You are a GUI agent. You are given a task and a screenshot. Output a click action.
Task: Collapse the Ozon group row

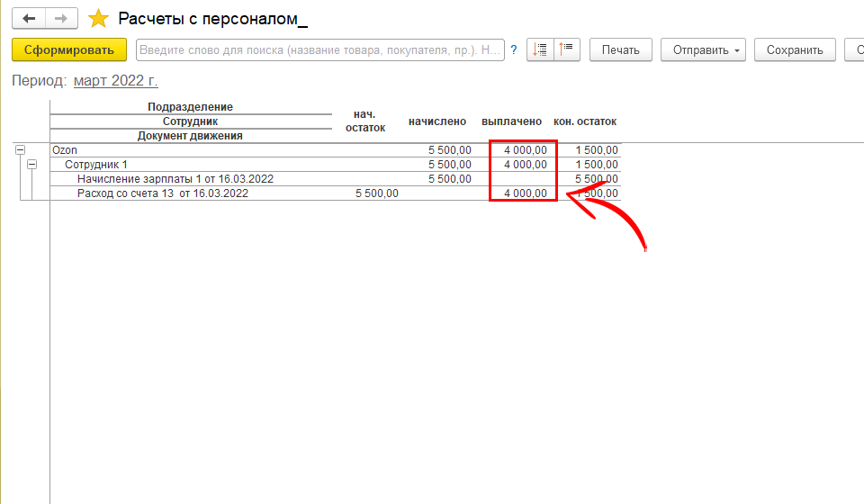(x=20, y=150)
